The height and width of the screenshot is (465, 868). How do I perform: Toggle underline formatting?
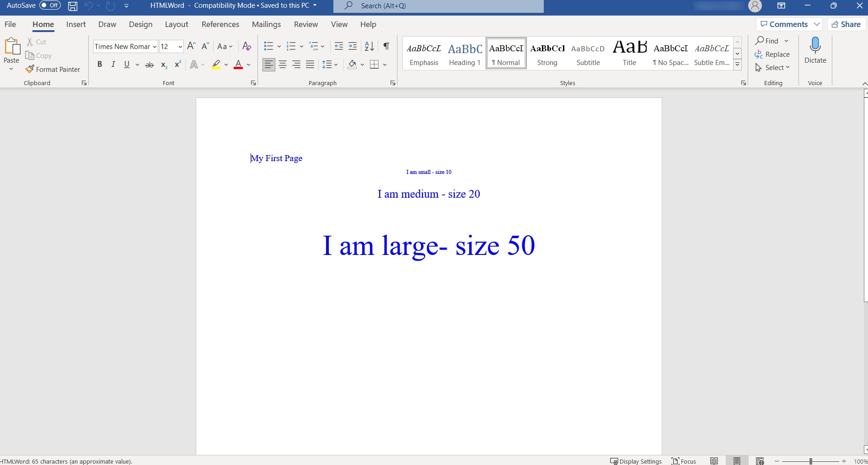pyautogui.click(x=127, y=65)
